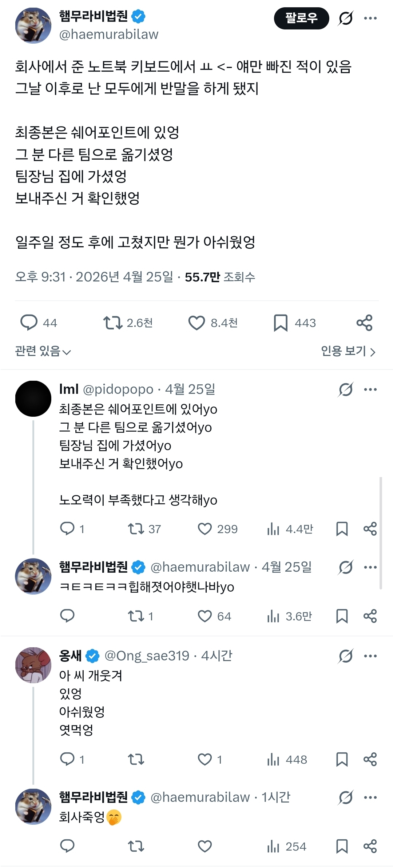The height and width of the screenshot is (868, 393).
Task: Bookmark the main post with 443 bookmarks
Action: pos(281,323)
